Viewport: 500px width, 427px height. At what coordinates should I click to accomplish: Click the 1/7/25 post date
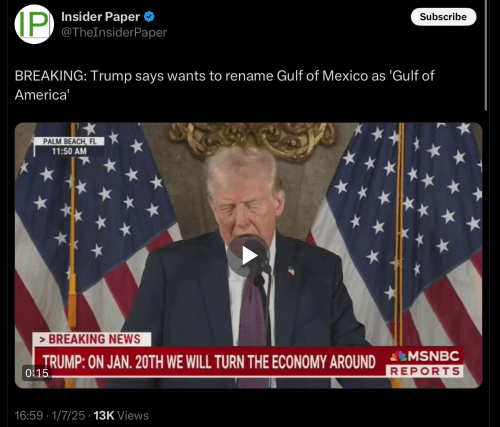68,415
